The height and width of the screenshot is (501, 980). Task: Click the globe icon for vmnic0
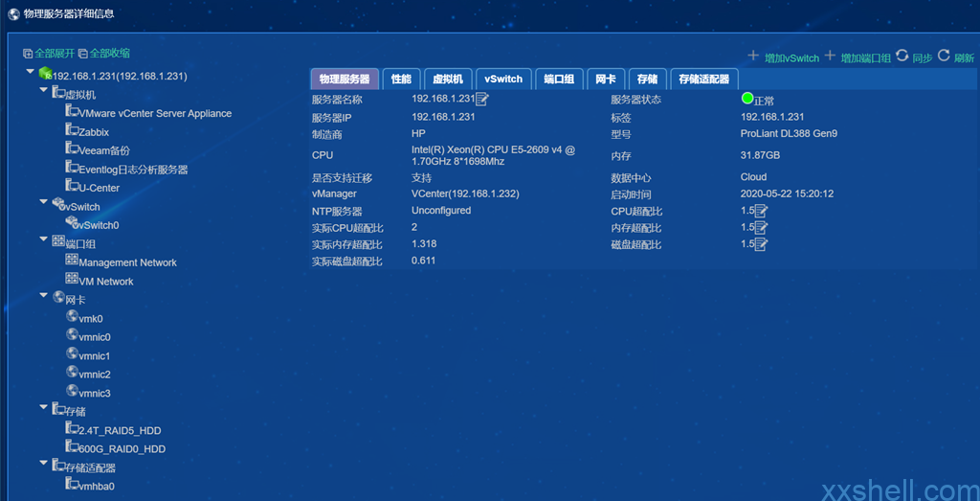[x=72, y=335]
